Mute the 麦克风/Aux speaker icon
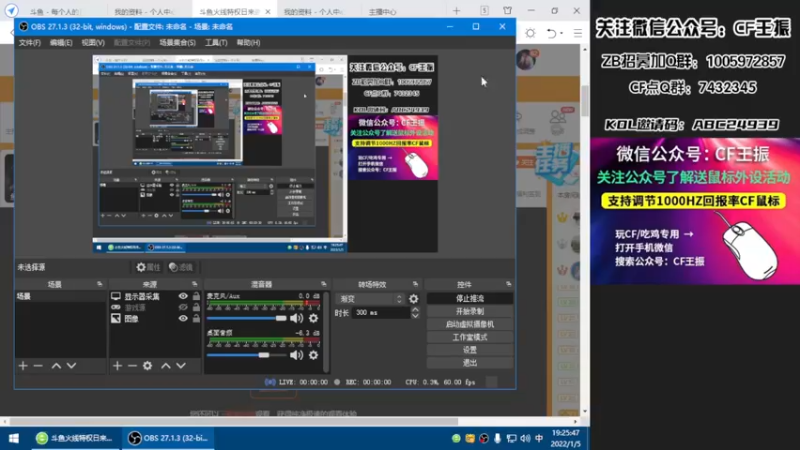Screen dimensions: 800x450 click(296, 318)
